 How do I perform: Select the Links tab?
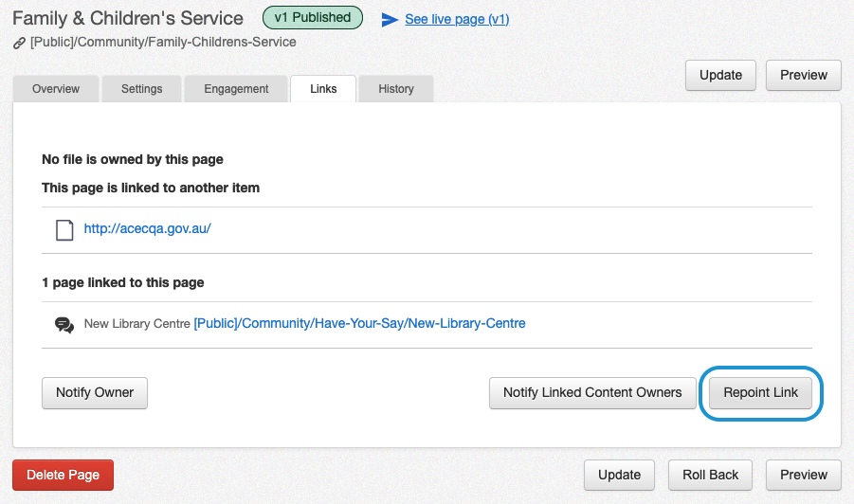(323, 89)
